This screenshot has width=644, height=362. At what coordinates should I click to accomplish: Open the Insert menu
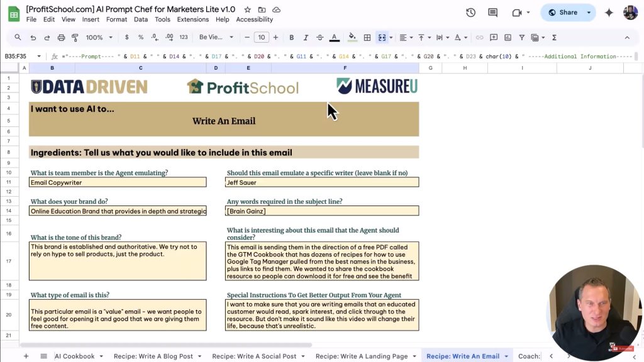pyautogui.click(x=91, y=19)
